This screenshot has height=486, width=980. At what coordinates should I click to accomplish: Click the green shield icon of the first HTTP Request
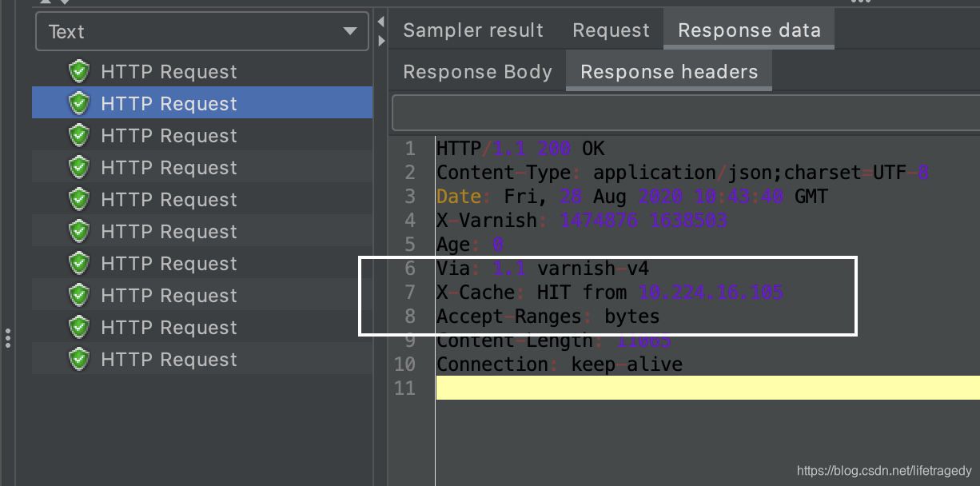point(78,72)
